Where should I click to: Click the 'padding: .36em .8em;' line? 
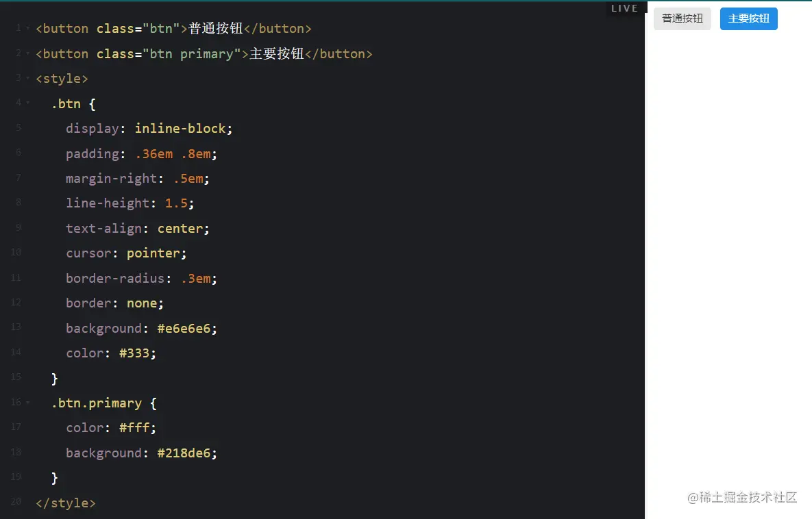pyautogui.click(x=141, y=153)
